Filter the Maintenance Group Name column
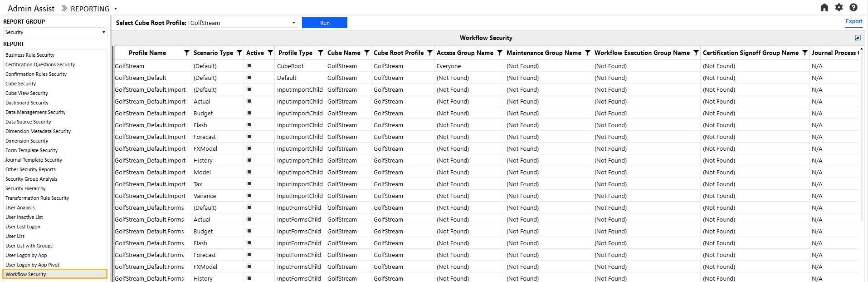 coord(588,53)
